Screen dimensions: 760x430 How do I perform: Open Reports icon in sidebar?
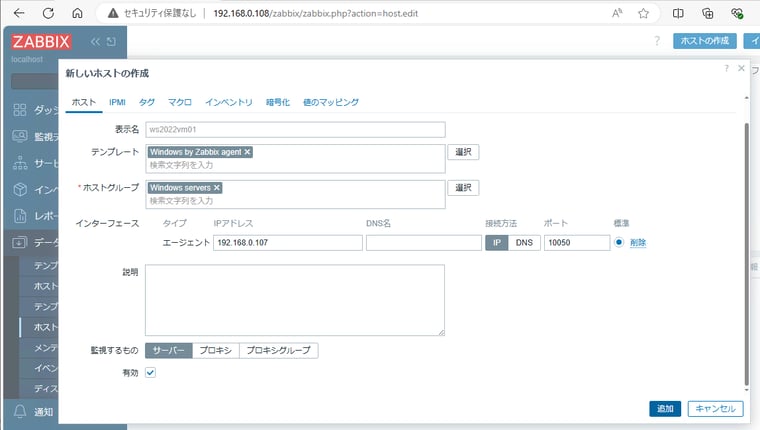pos(20,216)
